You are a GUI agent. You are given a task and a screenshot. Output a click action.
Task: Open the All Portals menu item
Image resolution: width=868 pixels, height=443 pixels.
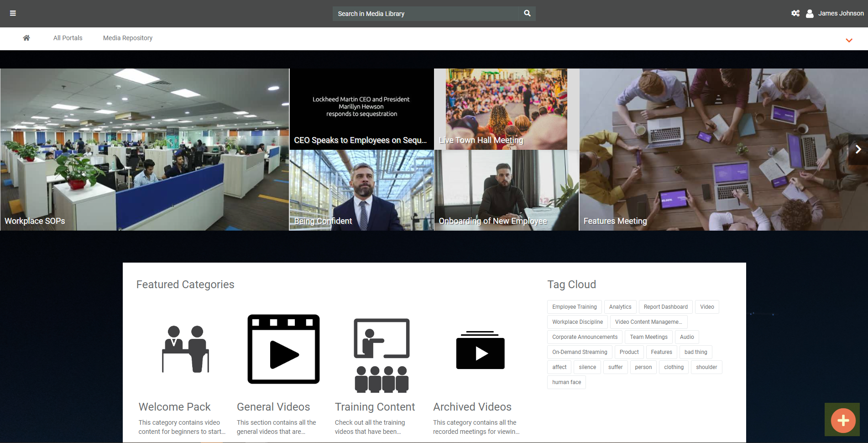point(68,38)
